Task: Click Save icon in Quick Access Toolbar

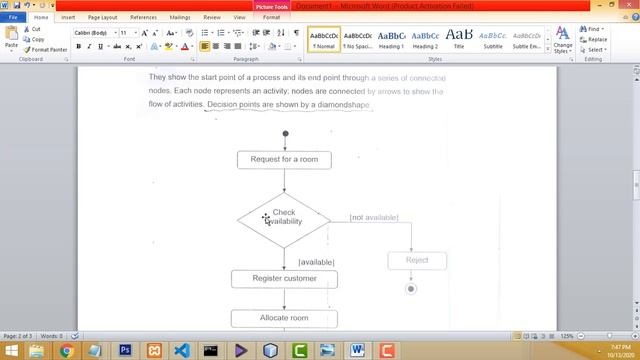Action: (x=17, y=5)
